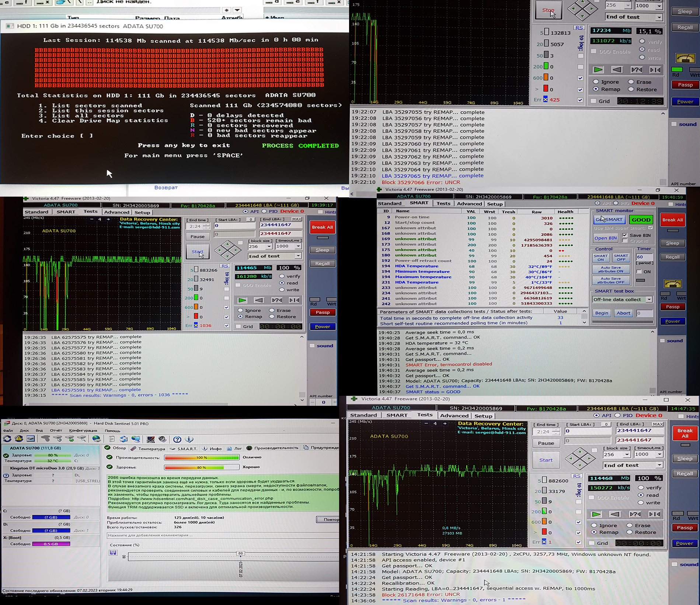The height and width of the screenshot is (605, 700).
Task: Click the monitor with pencil icon in Hard Disk Sentinel
Action: pos(150,439)
